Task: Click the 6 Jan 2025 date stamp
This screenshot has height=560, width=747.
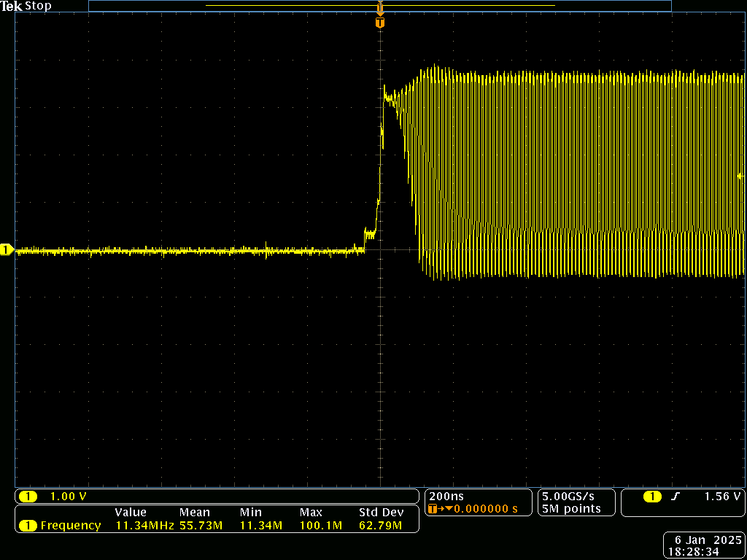Action: point(708,540)
